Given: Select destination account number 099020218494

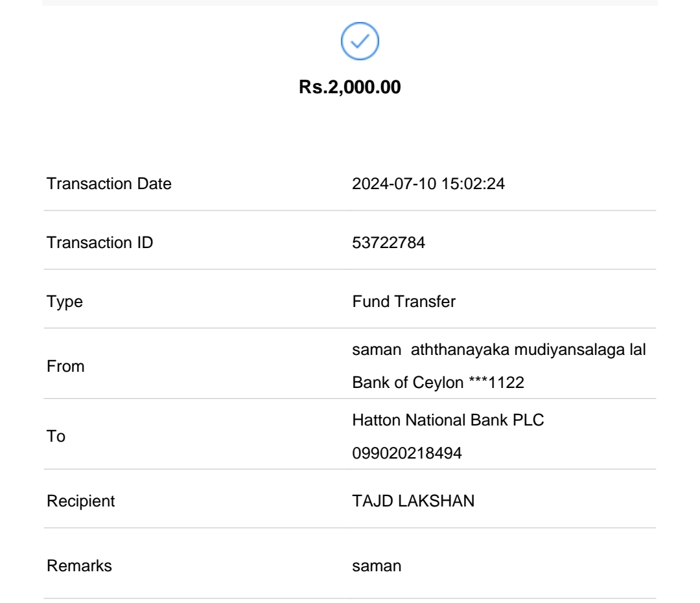Looking at the screenshot, I should coord(407,453).
